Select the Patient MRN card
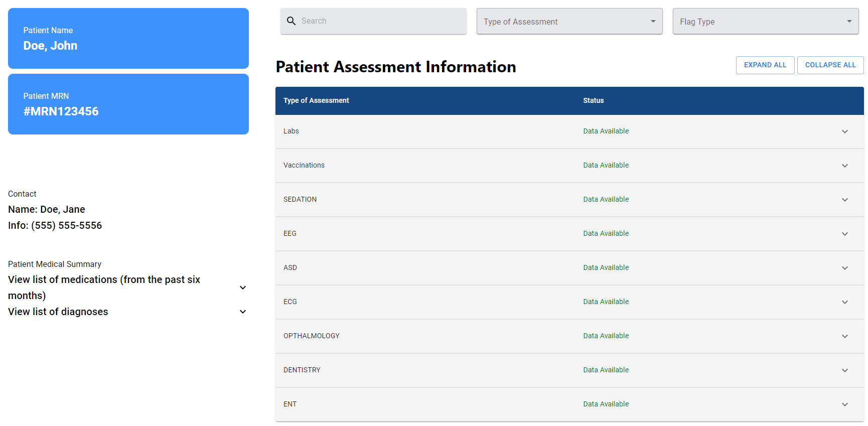868x426 pixels. pyautogui.click(x=128, y=104)
